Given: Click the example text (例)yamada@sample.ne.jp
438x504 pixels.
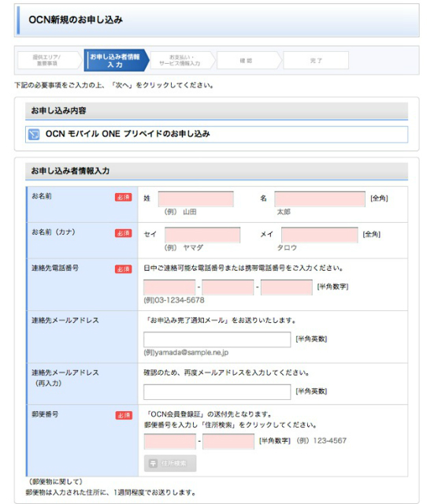Looking at the screenshot, I should coord(186,353).
